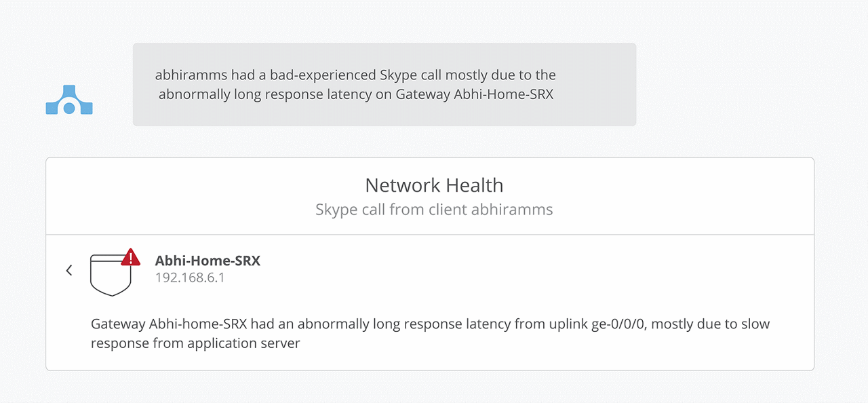This screenshot has height=403, width=868.
Task: Click the gray chat message about response latency
Action: 384,84
